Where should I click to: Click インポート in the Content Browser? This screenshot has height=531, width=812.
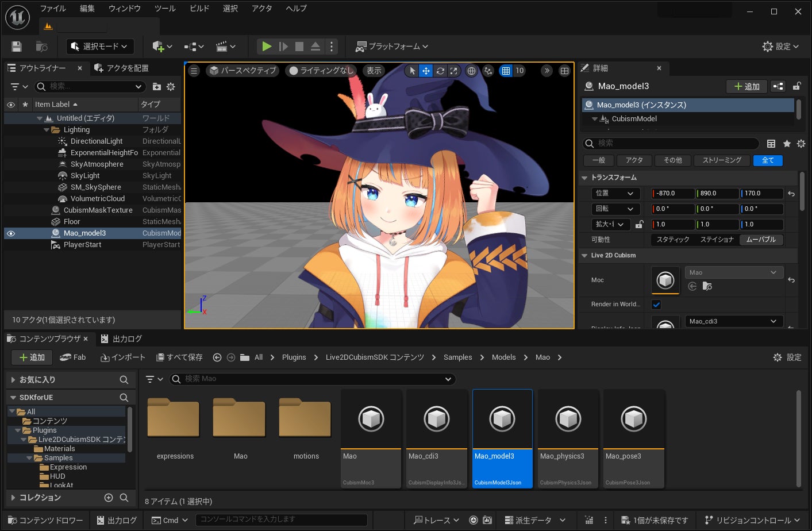point(122,357)
